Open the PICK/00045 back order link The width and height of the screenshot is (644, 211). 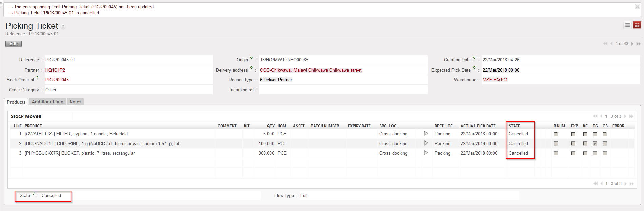click(57, 80)
